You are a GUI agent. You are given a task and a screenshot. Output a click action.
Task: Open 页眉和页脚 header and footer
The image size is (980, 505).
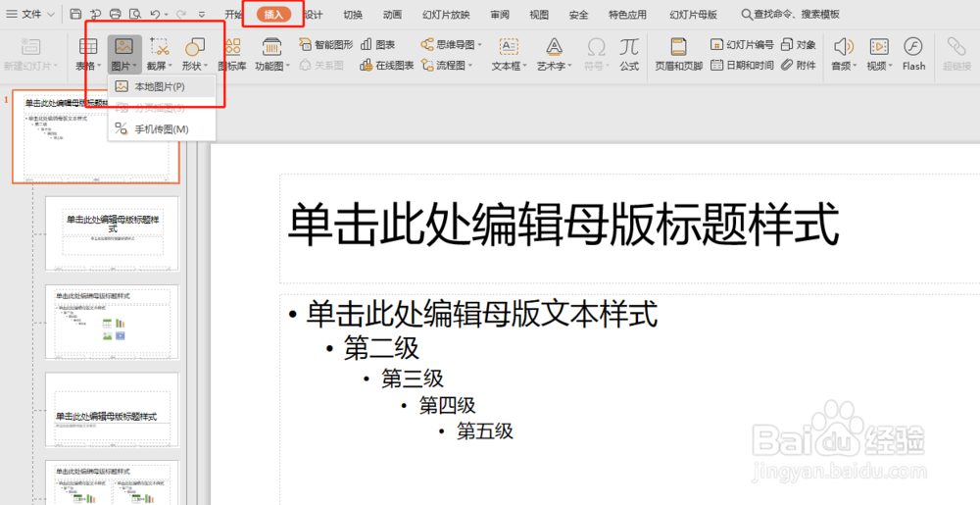679,54
